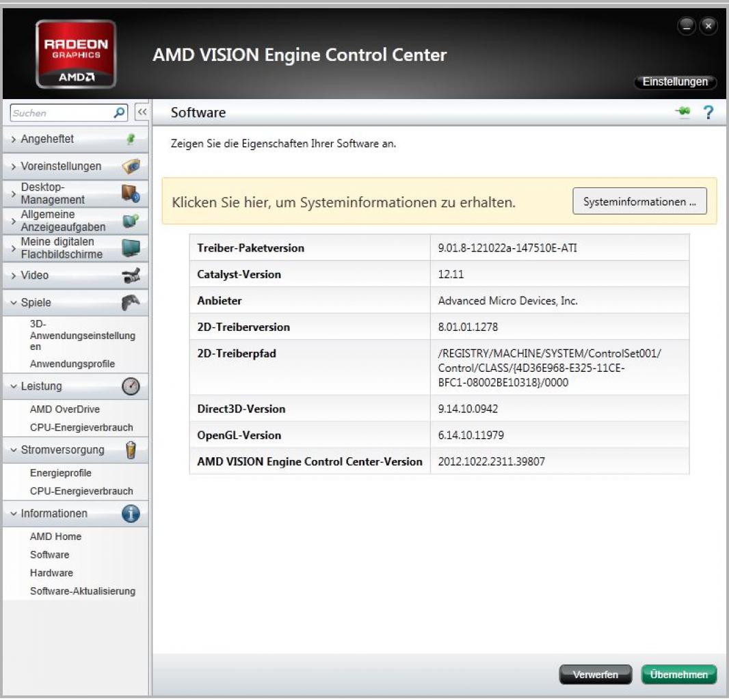Pin this page with the green pushpin icon
The width and height of the screenshot is (729, 700).
click(x=683, y=111)
